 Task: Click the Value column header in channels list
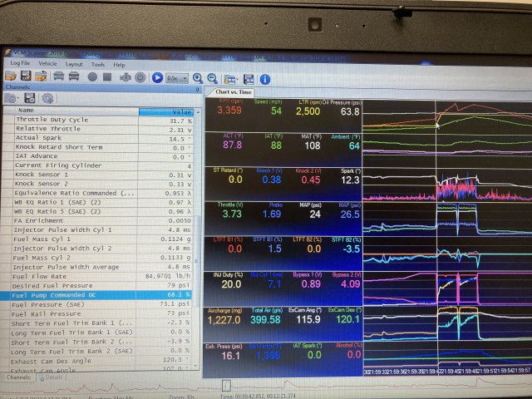181,111
